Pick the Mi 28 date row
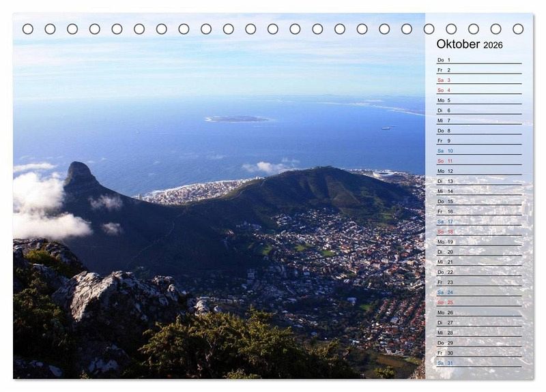Image resolution: width=546 pixels, height=392 pixels. 478,333
